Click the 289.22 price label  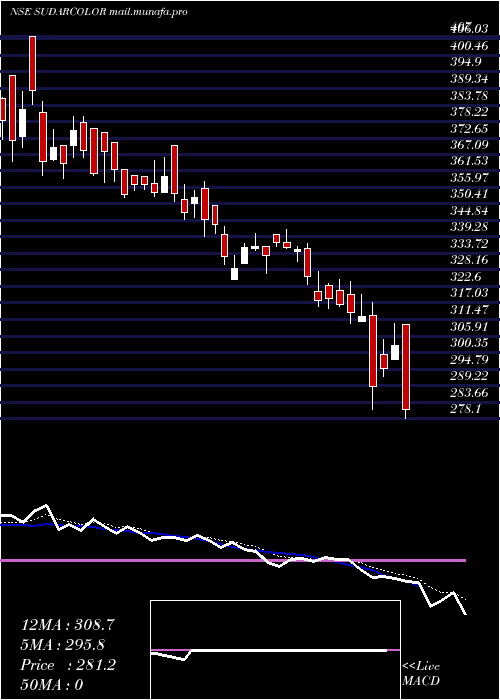(x=470, y=375)
